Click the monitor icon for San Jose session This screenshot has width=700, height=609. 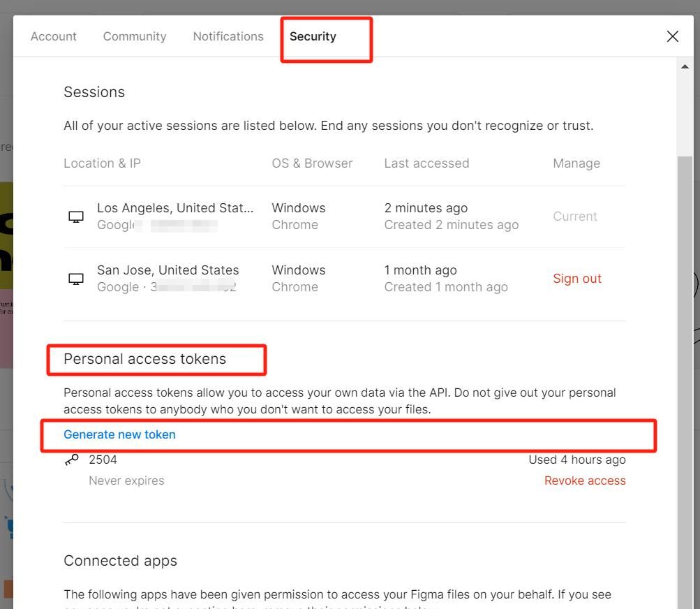76,279
